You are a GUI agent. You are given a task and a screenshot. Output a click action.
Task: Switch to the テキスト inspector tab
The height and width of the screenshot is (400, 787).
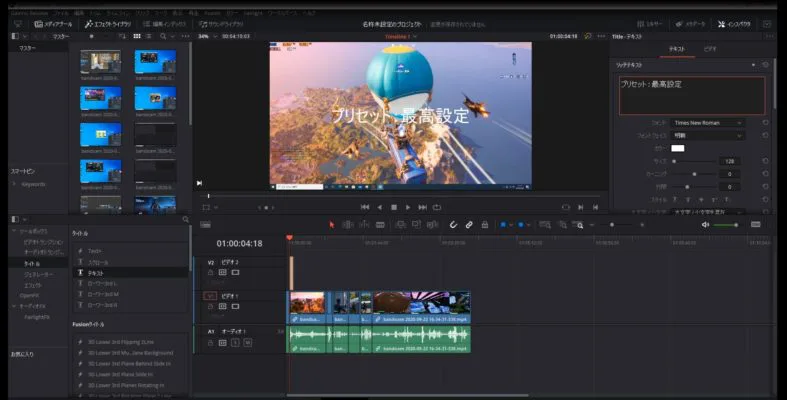[x=677, y=49]
